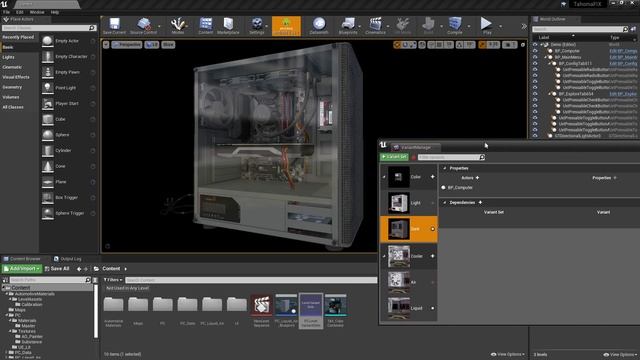The width and height of the screenshot is (640, 360).
Task: Select the Recently Placed category
Action: tap(18, 37)
